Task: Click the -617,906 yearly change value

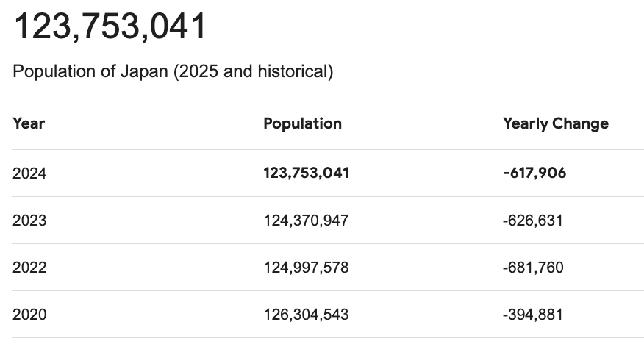Action: pyautogui.click(x=534, y=173)
